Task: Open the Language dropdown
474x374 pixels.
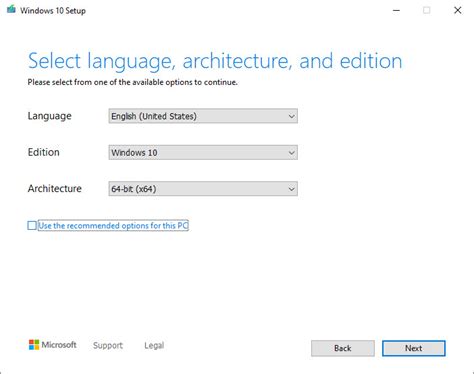Action: (x=203, y=116)
